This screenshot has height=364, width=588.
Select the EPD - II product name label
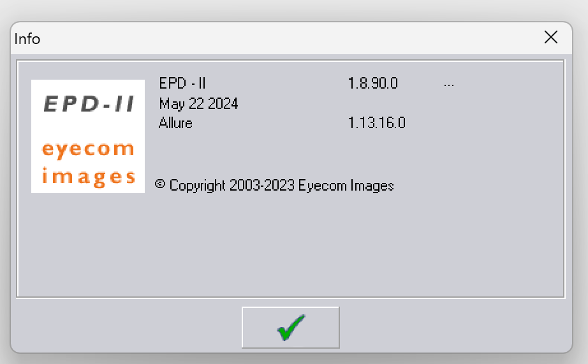pos(182,84)
